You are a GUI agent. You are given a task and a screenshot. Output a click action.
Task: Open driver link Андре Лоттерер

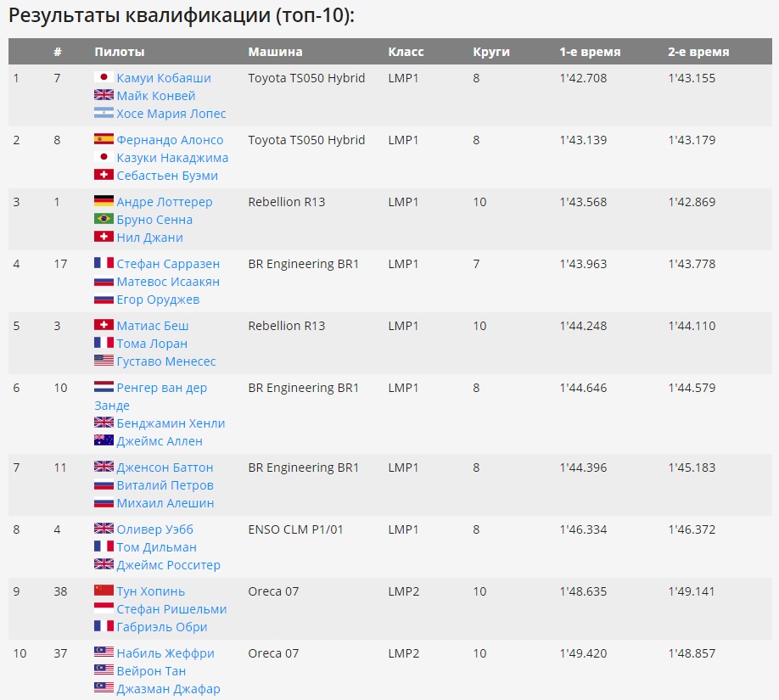click(165, 202)
